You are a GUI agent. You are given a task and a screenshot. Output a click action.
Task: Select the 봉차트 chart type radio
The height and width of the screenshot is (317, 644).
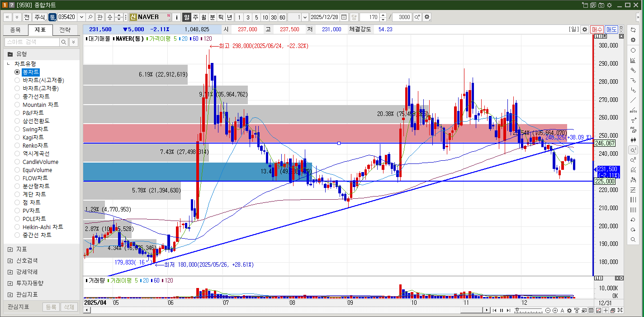click(x=17, y=72)
